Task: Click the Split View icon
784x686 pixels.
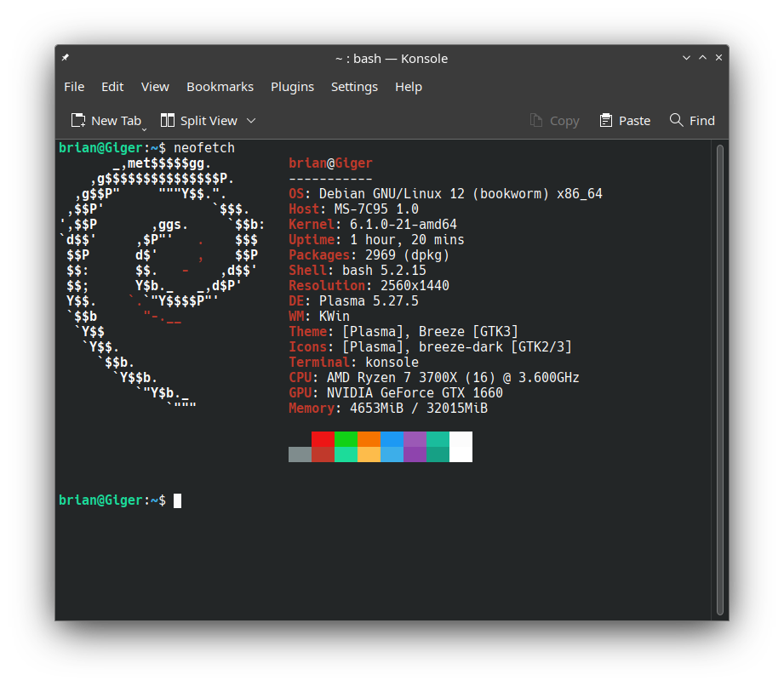Action: [x=168, y=121]
